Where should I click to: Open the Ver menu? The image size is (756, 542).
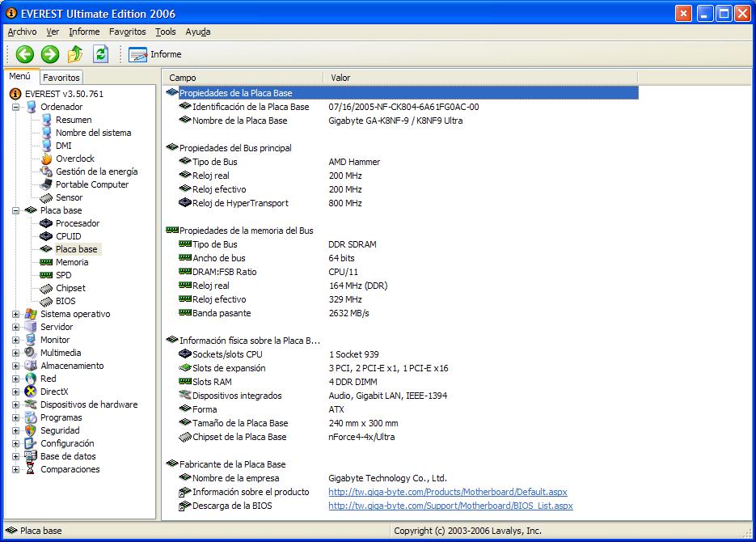(x=53, y=32)
